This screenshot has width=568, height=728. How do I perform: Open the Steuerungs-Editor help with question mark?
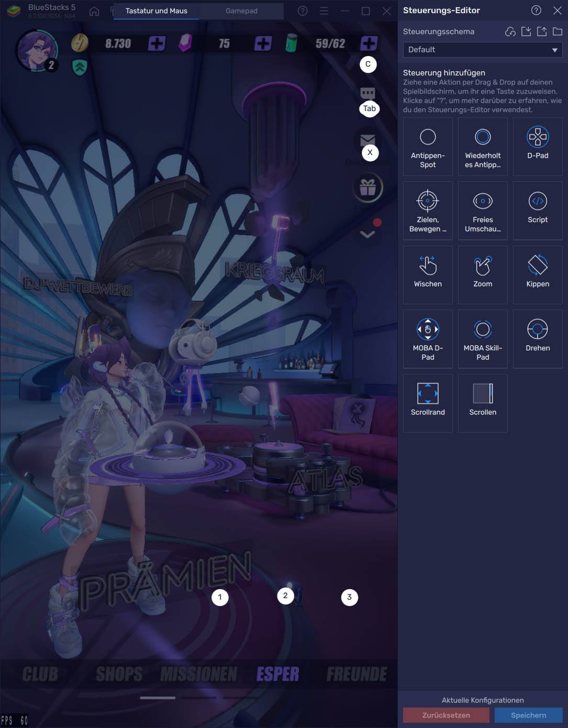535,10
